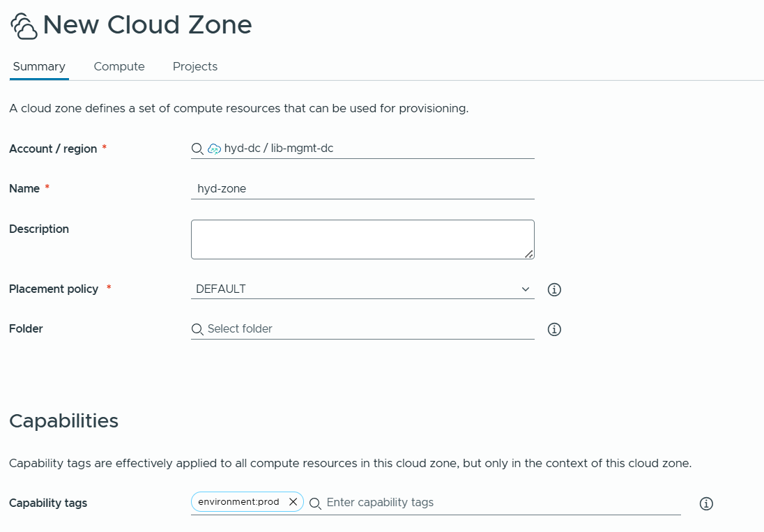Switch to the Summary tab
The image size is (764, 532).
tap(39, 67)
